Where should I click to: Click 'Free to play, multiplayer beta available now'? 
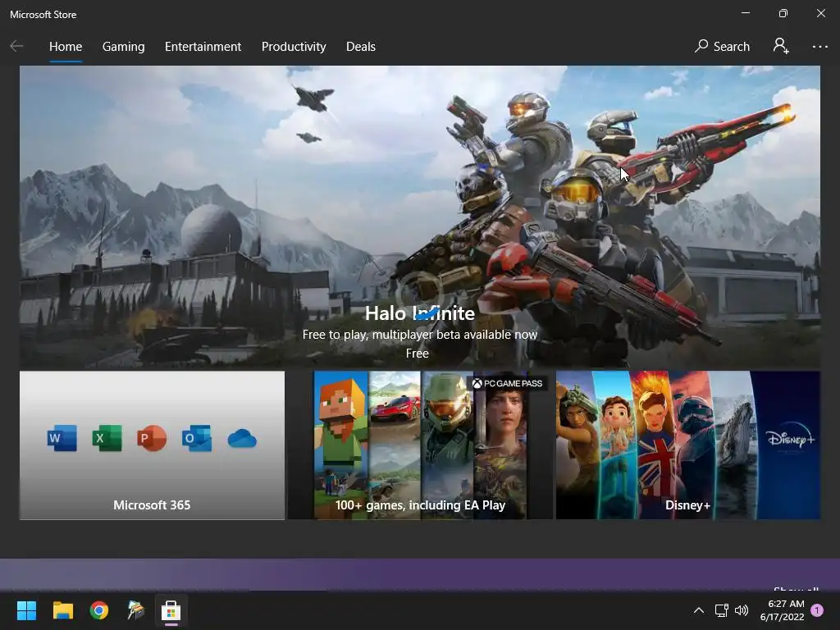click(x=419, y=335)
